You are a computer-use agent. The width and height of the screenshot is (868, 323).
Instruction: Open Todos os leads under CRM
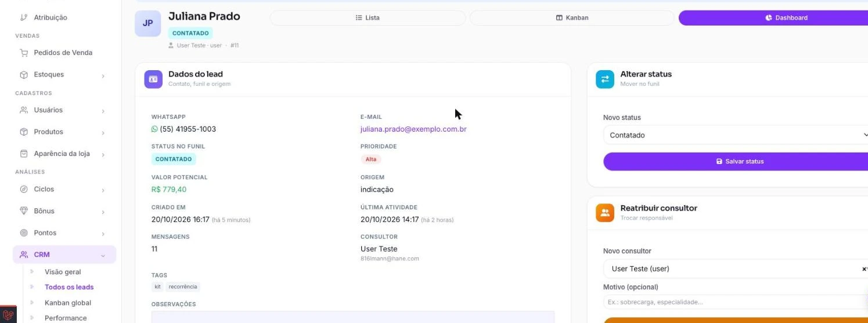pyautogui.click(x=69, y=287)
